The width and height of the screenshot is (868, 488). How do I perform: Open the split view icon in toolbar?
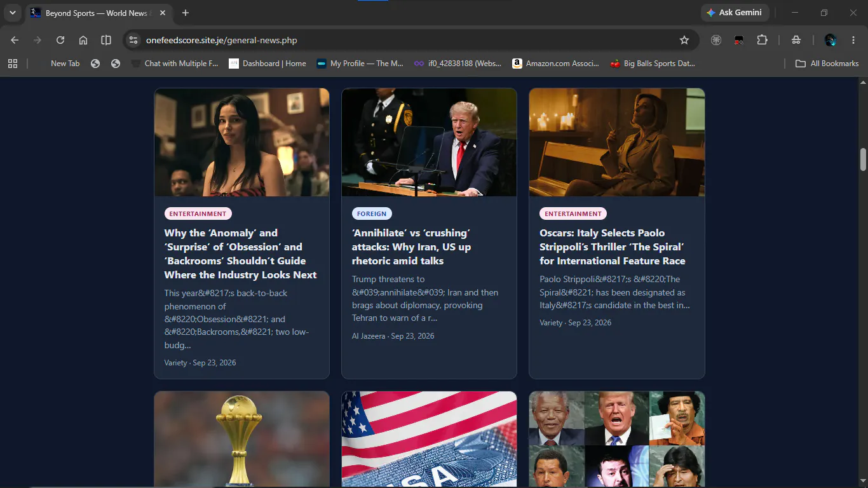106,40
